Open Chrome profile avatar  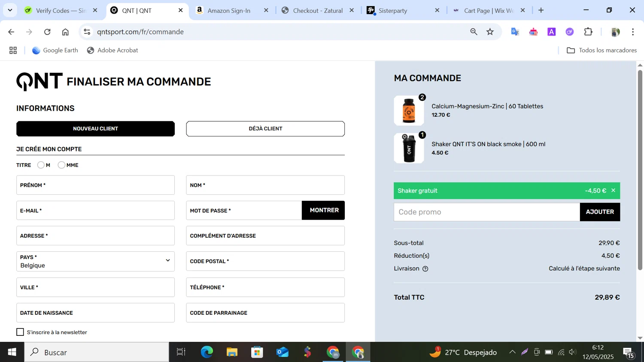point(615,32)
